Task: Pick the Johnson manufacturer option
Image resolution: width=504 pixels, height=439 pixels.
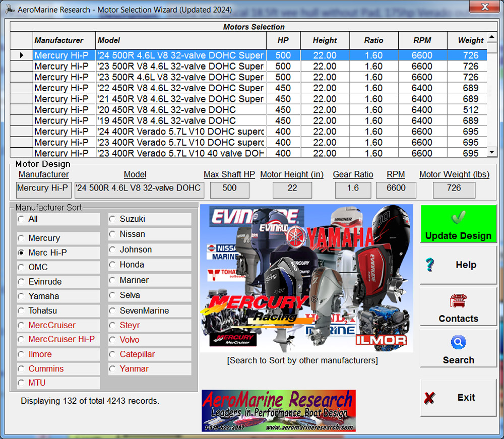Action: pyautogui.click(x=112, y=249)
